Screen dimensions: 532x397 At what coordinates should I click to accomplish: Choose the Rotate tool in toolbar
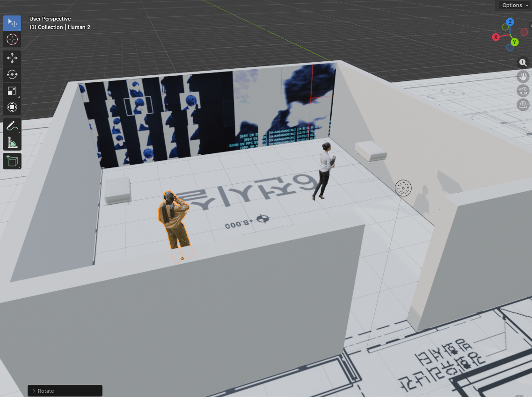coord(12,74)
